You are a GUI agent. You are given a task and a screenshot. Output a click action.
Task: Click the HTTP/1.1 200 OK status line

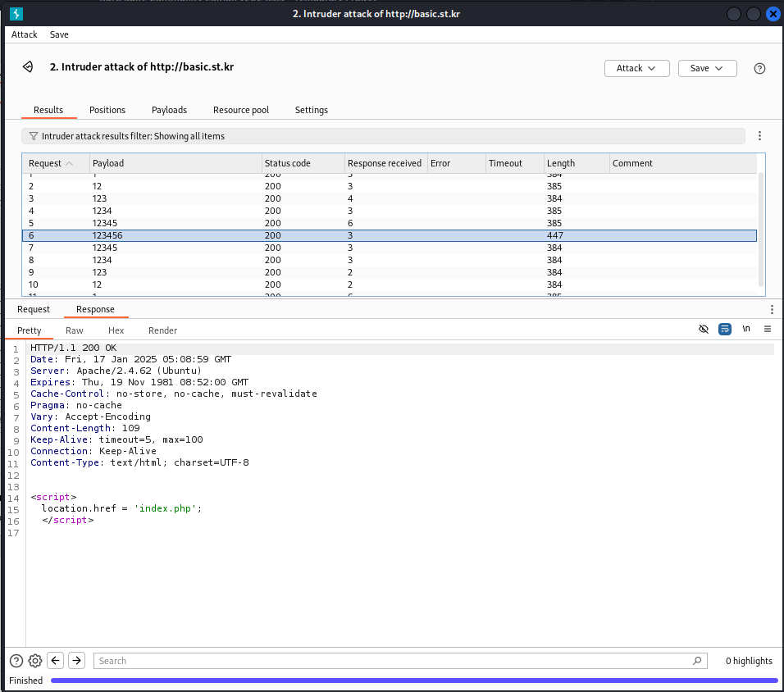74,348
